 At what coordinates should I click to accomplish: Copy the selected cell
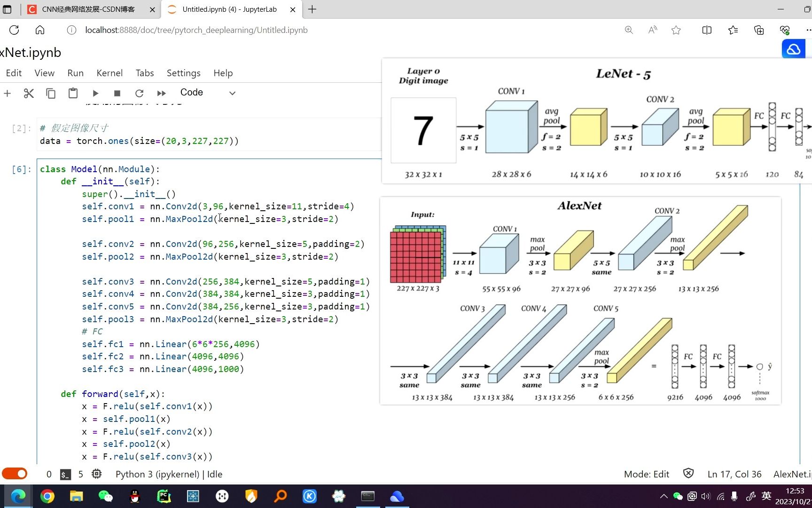pos(51,93)
